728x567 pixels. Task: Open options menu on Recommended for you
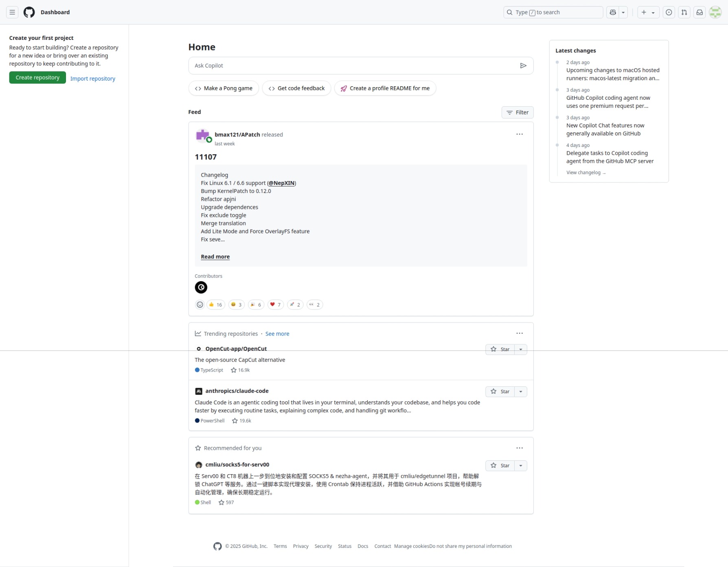pyautogui.click(x=520, y=448)
